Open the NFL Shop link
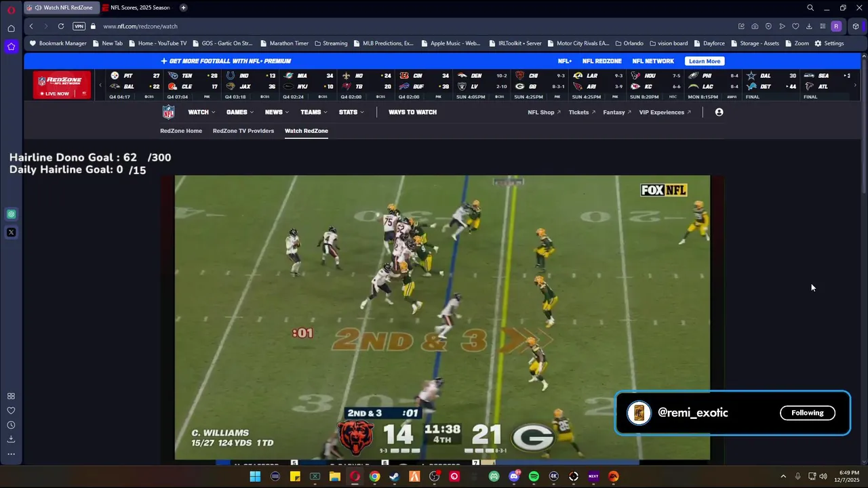Image resolution: width=868 pixels, height=488 pixels. click(544, 113)
